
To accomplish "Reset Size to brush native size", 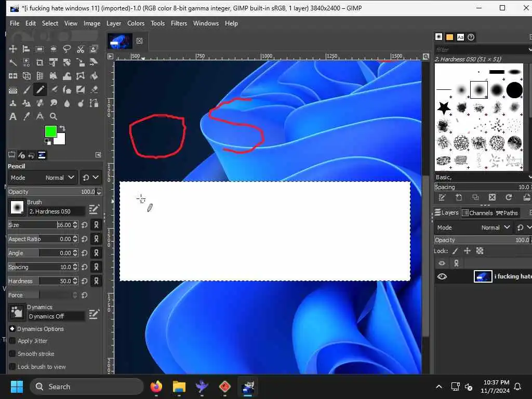I will click(x=85, y=224).
